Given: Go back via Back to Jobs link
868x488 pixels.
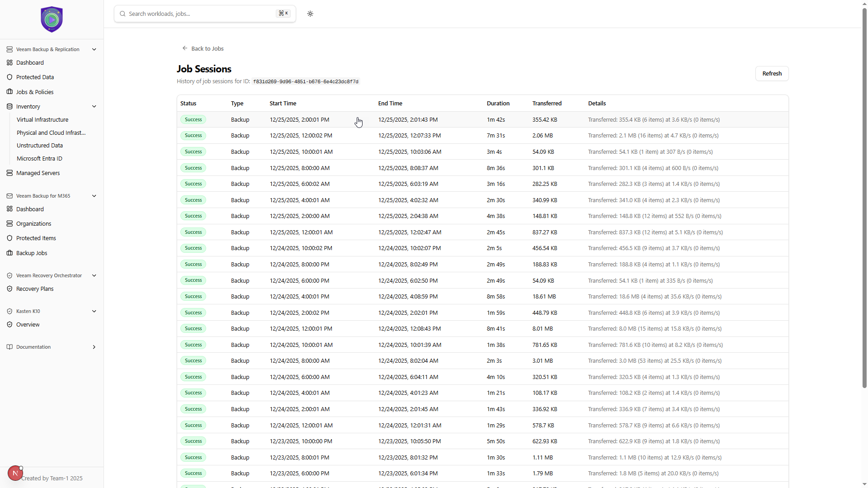Looking at the screenshot, I should click(207, 48).
